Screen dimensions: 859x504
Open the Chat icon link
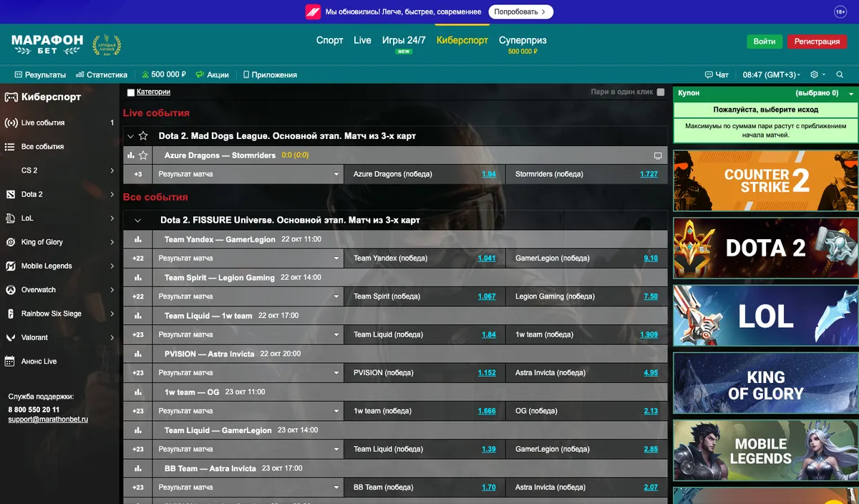click(x=717, y=74)
